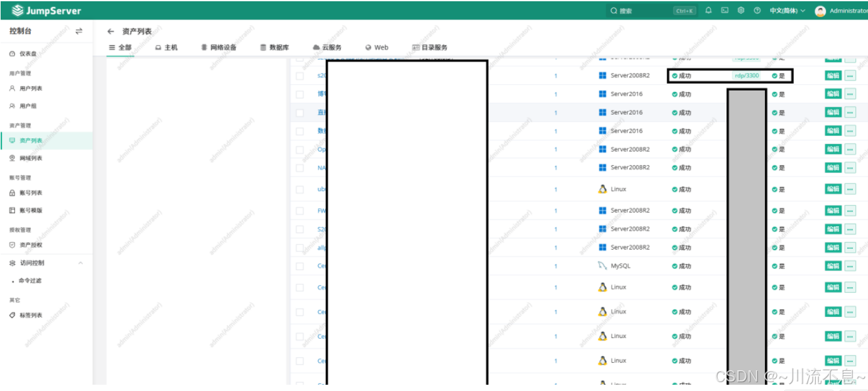Switch to 数据库 tab
This screenshot has height=391, width=868.
coord(275,48)
